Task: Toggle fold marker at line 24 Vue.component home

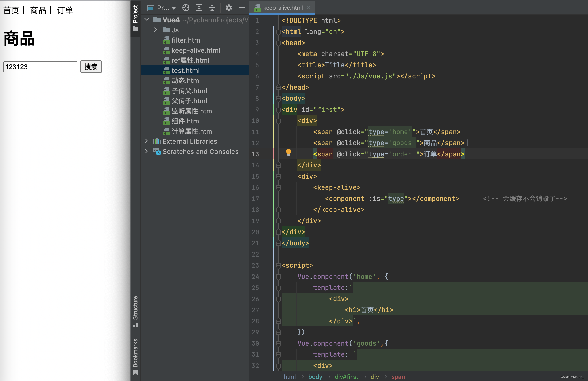Action: tap(278, 277)
